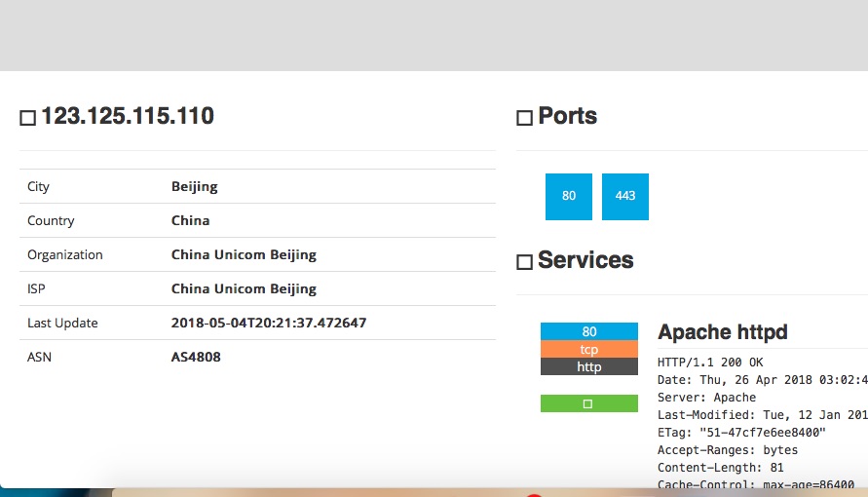The width and height of the screenshot is (868, 497).
Task: Select port 443 in the Ports section
Action: pyautogui.click(x=625, y=196)
